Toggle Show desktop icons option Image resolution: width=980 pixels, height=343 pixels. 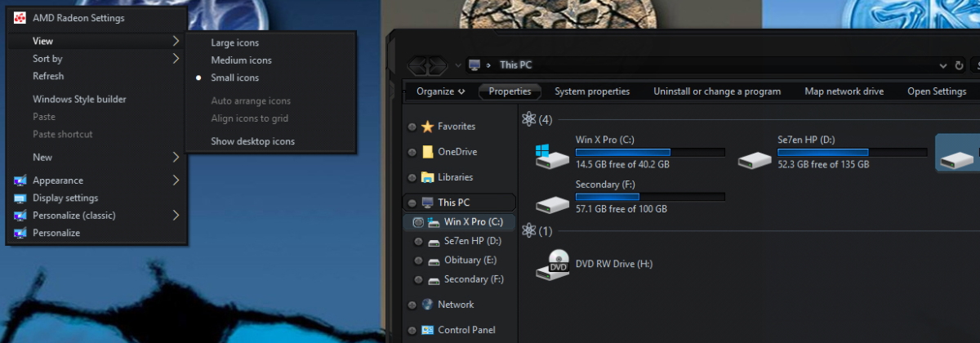click(x=271, y=142)
